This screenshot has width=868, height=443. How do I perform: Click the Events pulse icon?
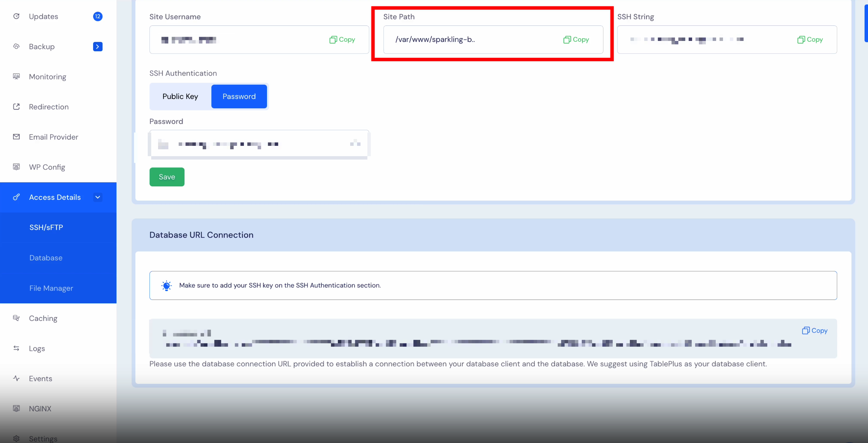pyautogui.click(x=16, y=378)
